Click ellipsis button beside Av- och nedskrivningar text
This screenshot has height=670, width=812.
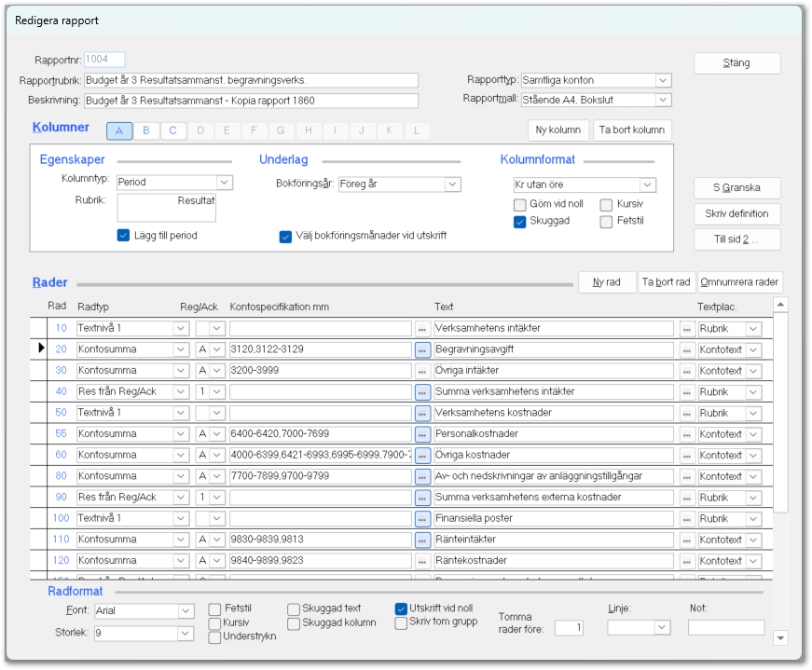(x=687, y=477)
